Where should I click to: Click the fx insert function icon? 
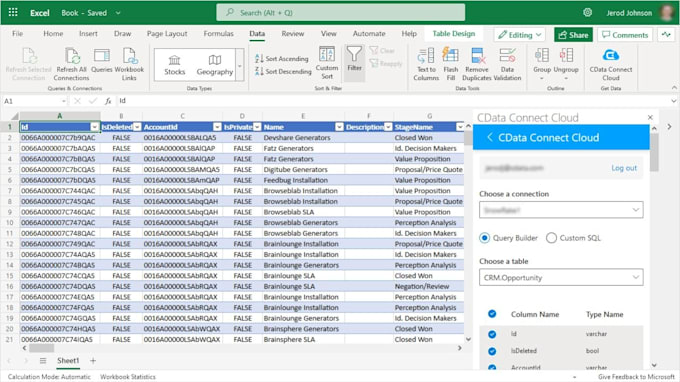point(108,101)
